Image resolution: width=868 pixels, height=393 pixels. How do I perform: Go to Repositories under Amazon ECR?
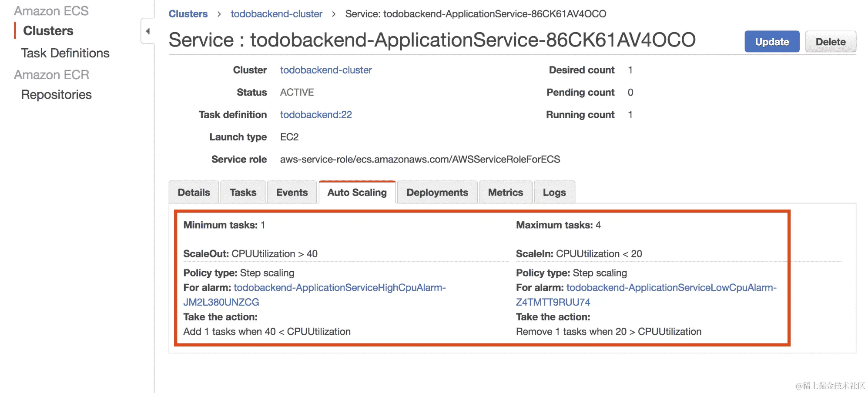click(56, 95)
